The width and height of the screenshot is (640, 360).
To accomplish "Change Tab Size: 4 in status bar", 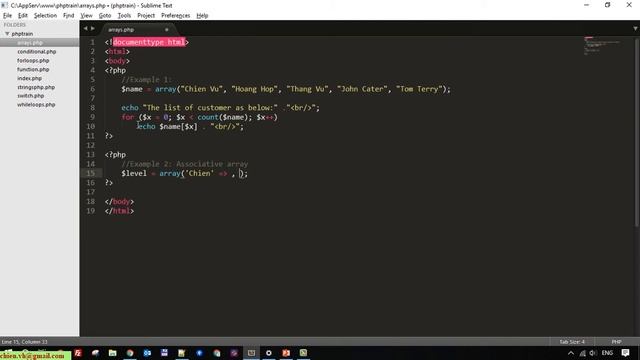I will click(x=572, y=342).
